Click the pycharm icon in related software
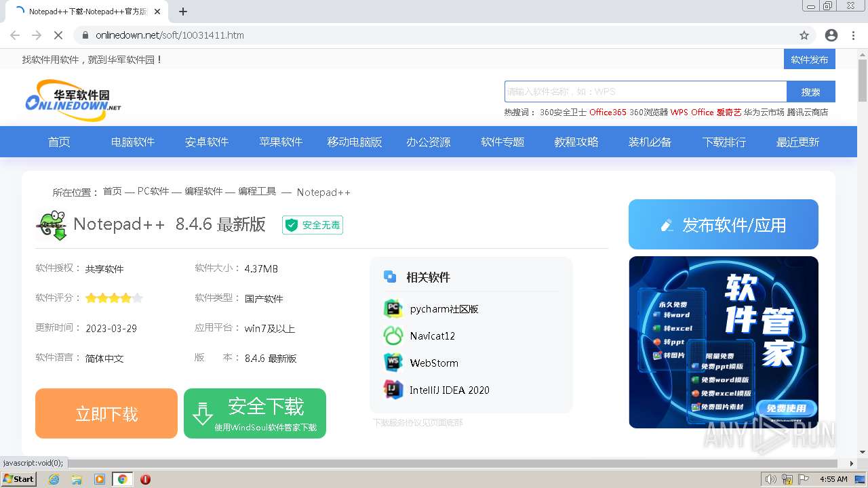Screen dimensions: 868x488 (x=393, y=309)
